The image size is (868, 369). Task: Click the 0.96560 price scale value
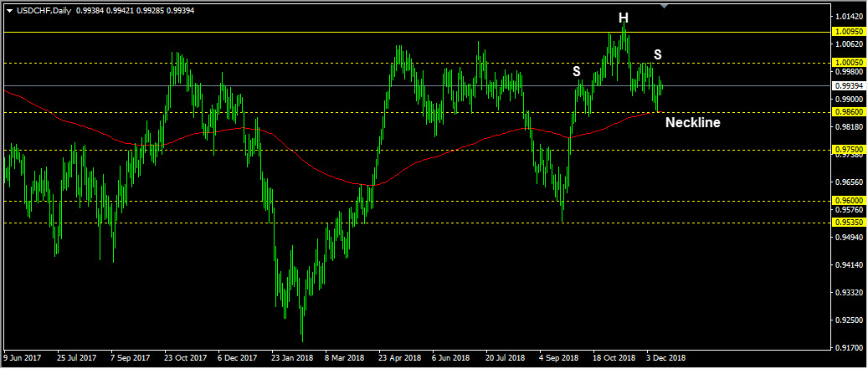(848, 182)
